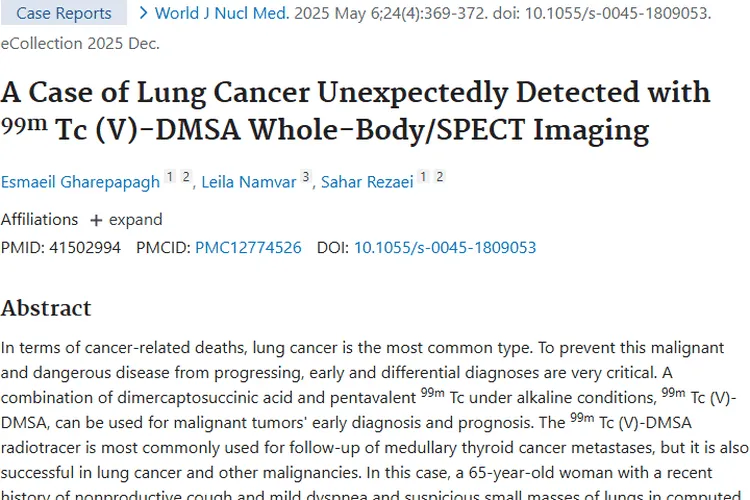Open author Esmaeil Gharepapagh's link

point(79,182)
